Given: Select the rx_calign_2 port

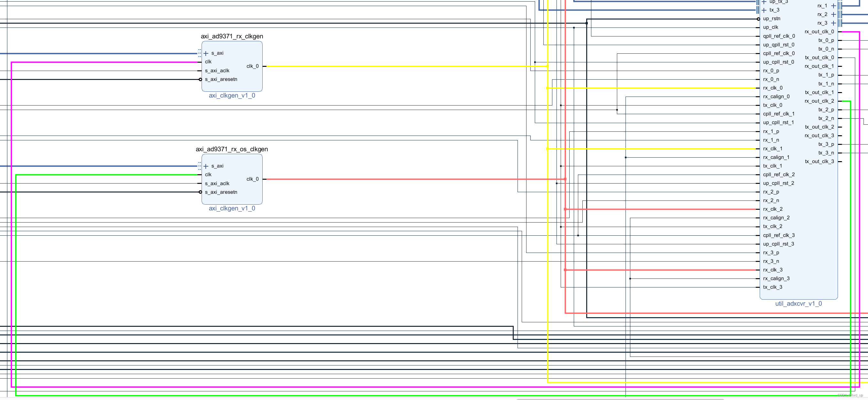Looking at the screenshot, I should [x=776, y=218].
